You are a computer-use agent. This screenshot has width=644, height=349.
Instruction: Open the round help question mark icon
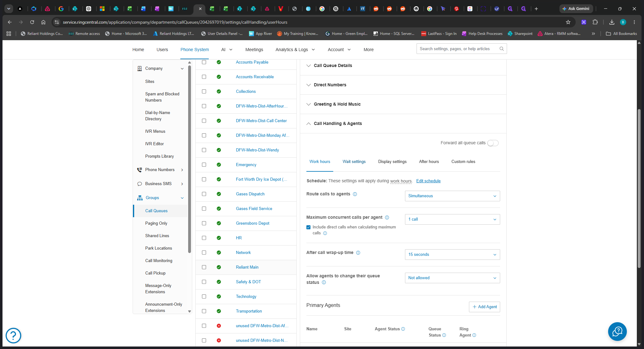(x=13, y=336)
